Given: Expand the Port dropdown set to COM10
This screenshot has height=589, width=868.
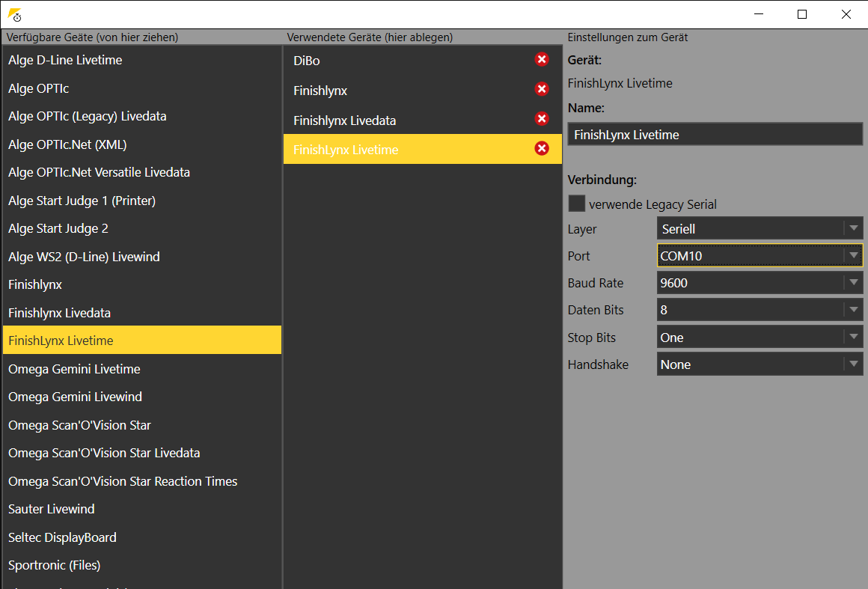Looking at the screenshot, I should click(x=759, y=255).
